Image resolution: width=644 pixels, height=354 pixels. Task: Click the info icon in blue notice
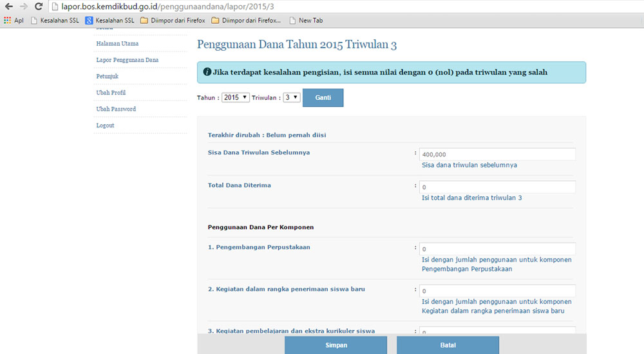pyautogui.click(x=207, y=72)
